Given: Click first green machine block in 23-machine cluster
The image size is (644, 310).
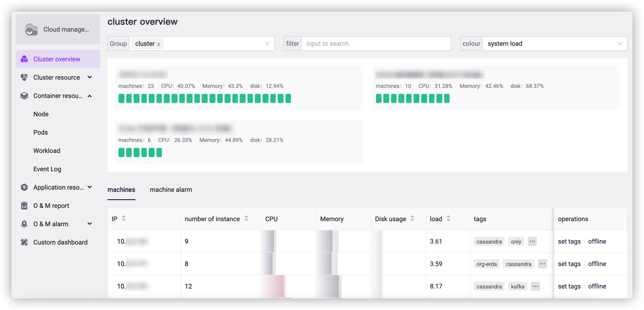Looking at the screenshot, I should 121,98.
